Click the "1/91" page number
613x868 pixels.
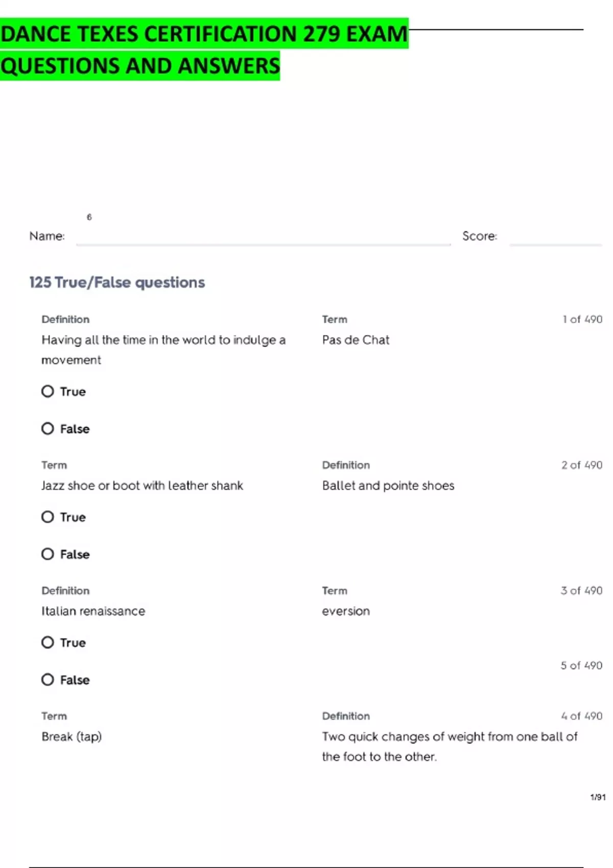point(598,797)
